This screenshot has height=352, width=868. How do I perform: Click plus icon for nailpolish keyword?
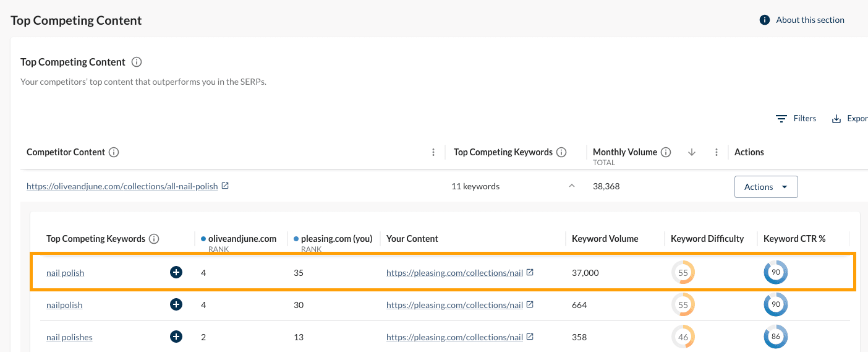pos(176,304)
